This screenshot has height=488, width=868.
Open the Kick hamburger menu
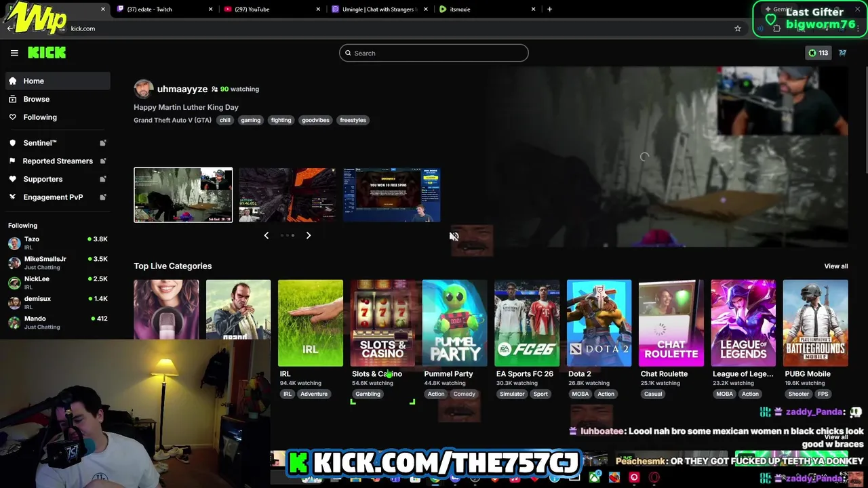pyautogui.click(x=14, y=53)
